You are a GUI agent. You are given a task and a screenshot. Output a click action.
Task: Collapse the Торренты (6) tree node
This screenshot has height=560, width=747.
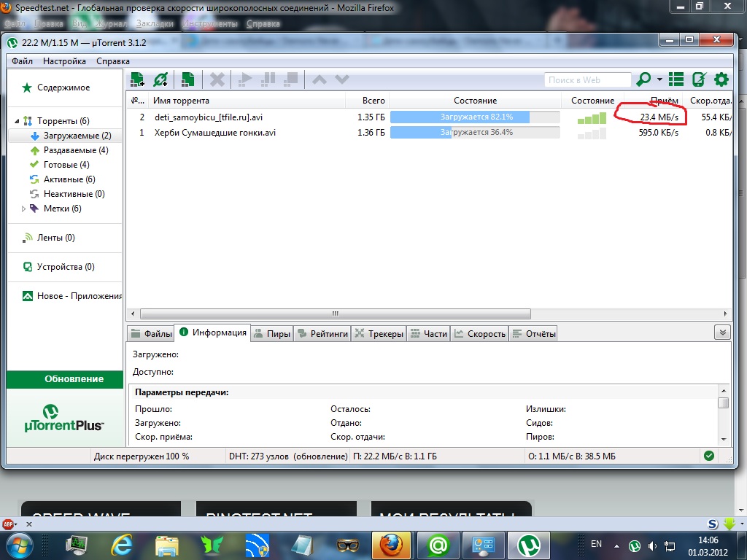(17, 121)
